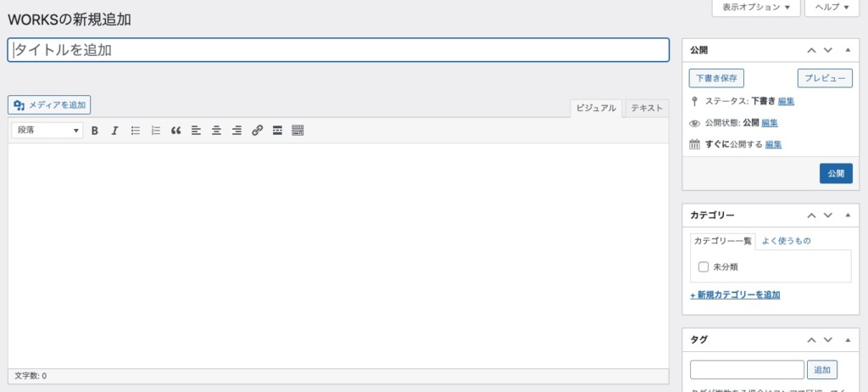Click the blue 公開 publish button

pyautogui.click(x=836, y=174)
